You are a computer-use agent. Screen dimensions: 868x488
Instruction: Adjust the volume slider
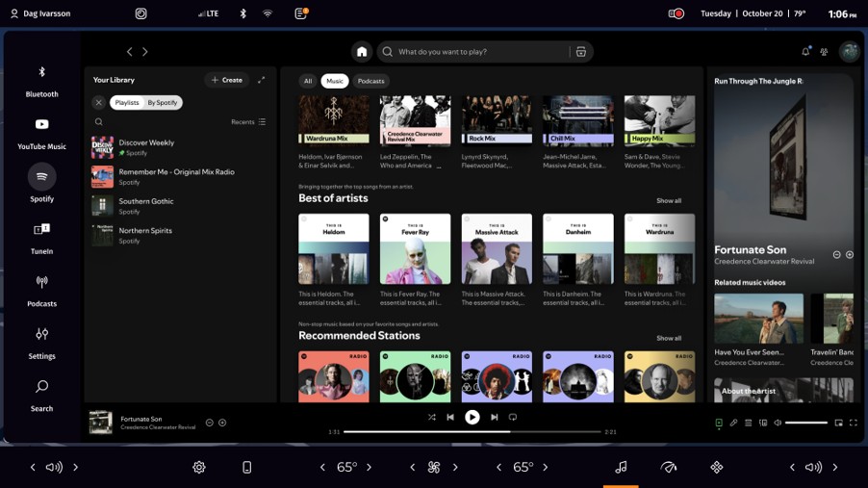806,423
